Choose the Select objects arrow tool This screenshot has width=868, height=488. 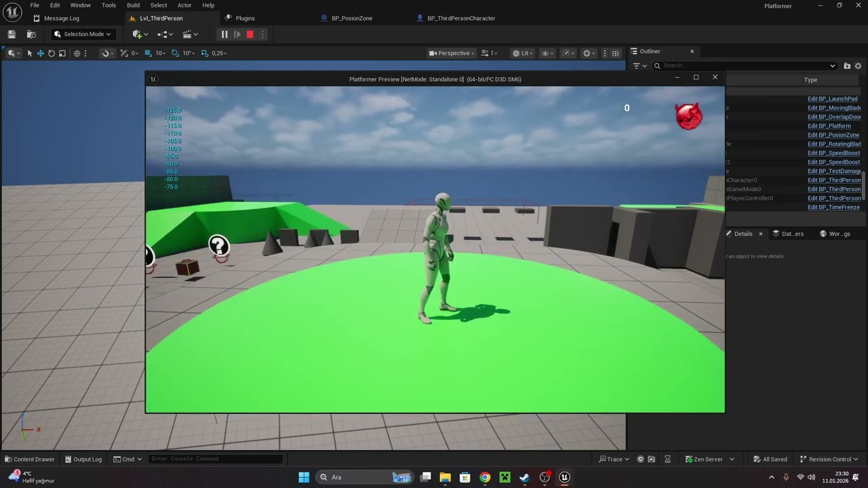coord(30,53)
